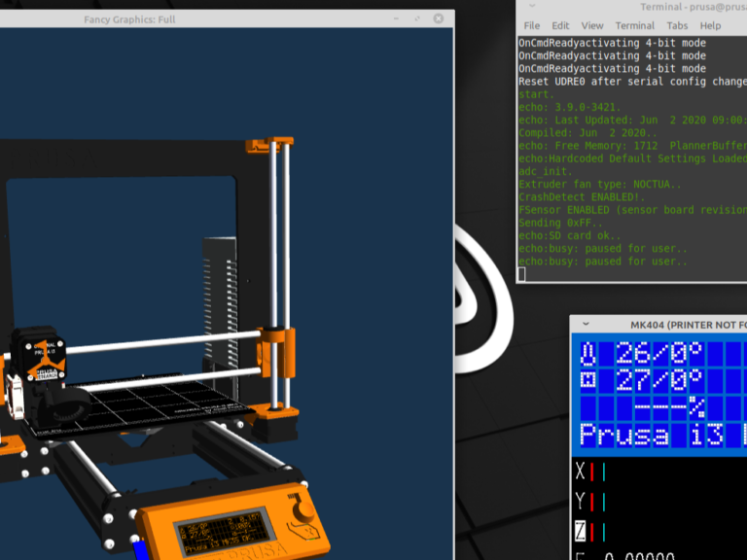
Task: Click the orange control knob on printer model
Action: (x=303, y=510)
